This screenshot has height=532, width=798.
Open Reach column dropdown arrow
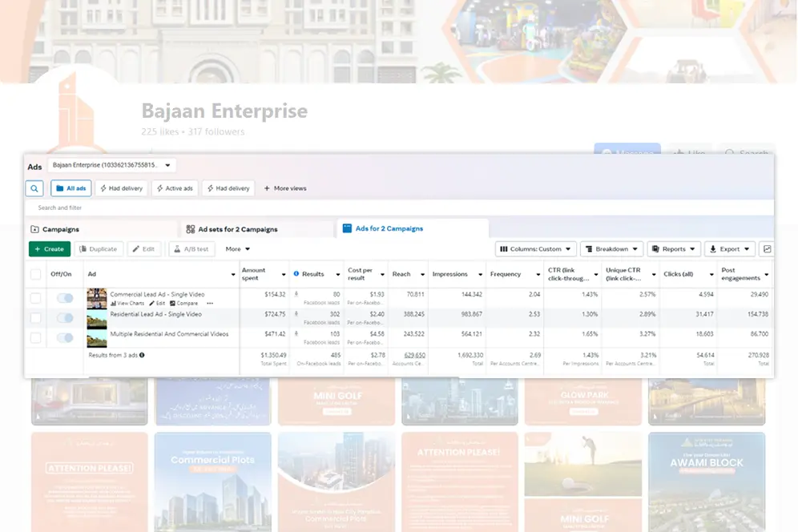coord(422,274)
